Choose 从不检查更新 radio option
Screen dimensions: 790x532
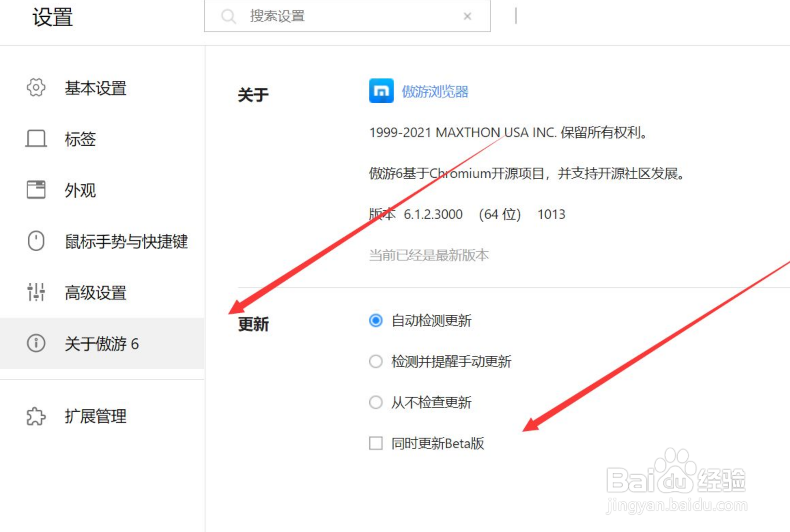[376, 402]
